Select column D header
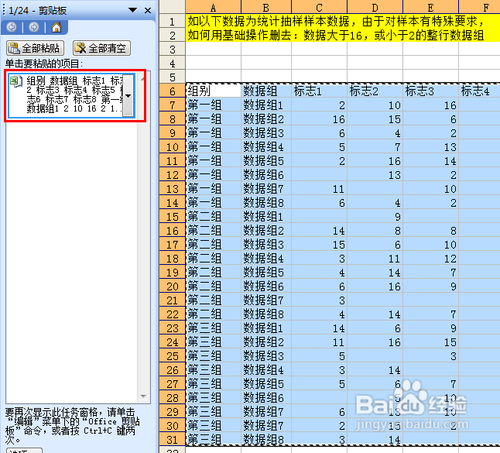 [x=375, y=7]
